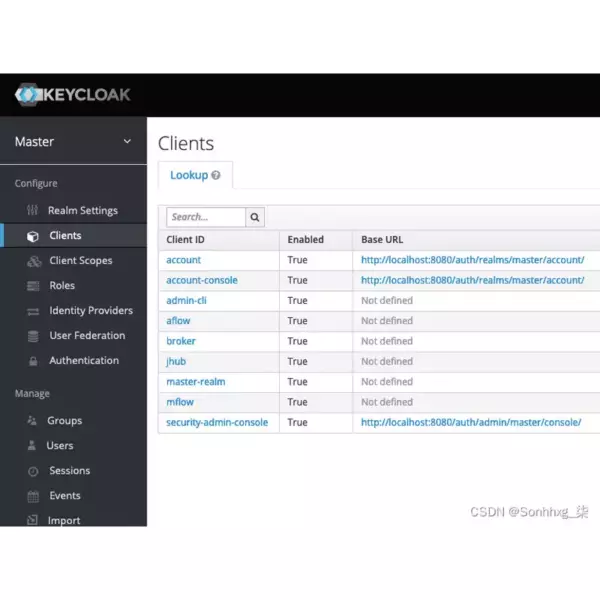This screenshot has width=600, height=600.
Task: Open Realm Settings menu item
Action: 83,210
